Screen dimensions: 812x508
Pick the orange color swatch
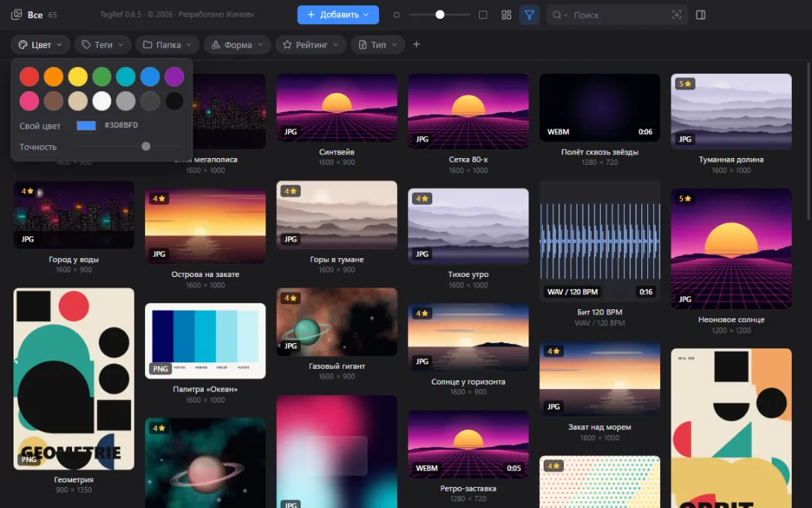pyautogui.click(x=53, y=77)
